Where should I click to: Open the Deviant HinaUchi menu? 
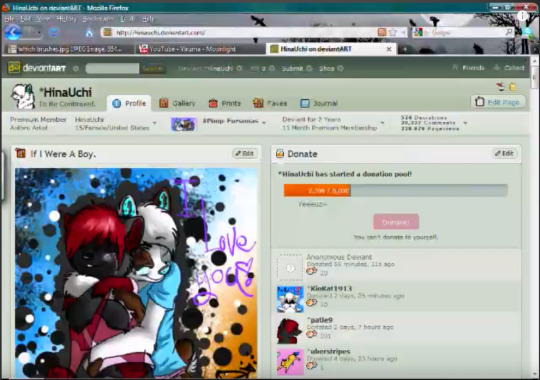210,68
